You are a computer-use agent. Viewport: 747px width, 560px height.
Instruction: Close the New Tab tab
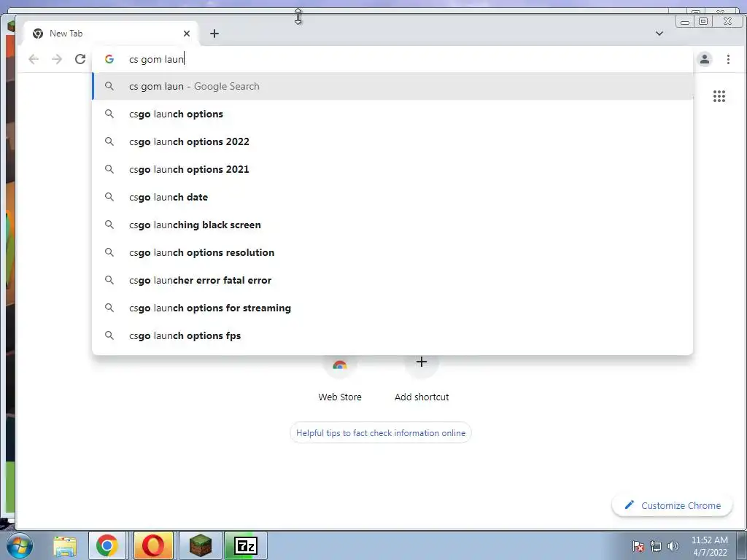tap(186, 34)
